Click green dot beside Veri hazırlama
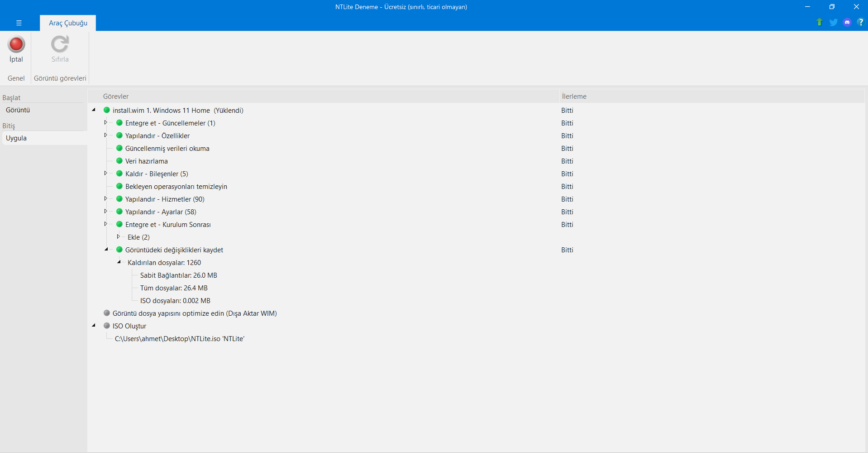This screenshot has width=868, height=453. 119,161
